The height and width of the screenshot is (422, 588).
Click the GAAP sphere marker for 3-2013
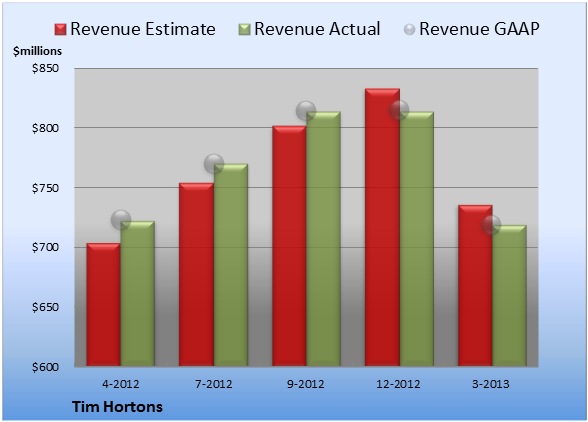point(491,225)
